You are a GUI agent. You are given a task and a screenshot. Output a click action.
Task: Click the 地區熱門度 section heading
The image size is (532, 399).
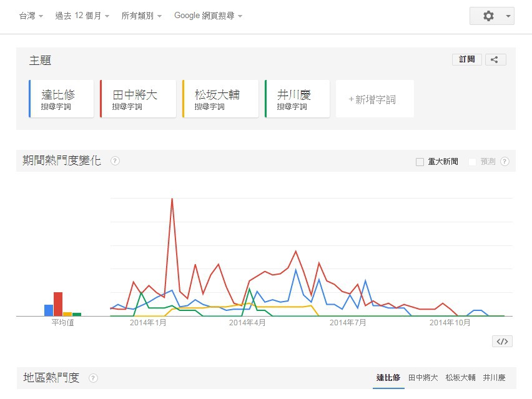tap(51, 378)
